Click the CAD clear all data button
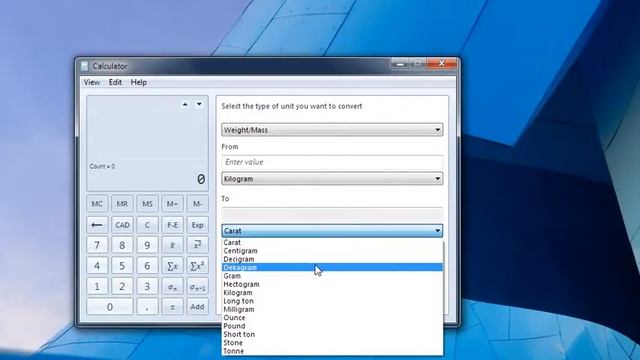This screenshot has width=640, height=360. [122, 225]
